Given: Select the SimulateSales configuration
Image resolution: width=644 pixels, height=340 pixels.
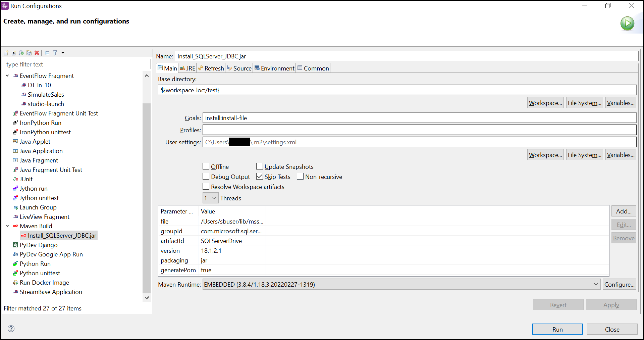Looking at the screenshot, I should [x=46, y=95].
